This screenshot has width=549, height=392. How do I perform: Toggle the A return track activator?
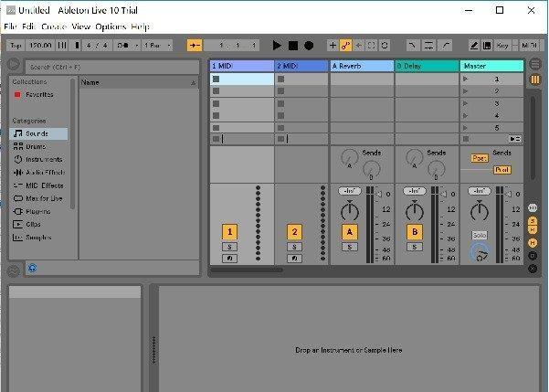pos(350,231)
